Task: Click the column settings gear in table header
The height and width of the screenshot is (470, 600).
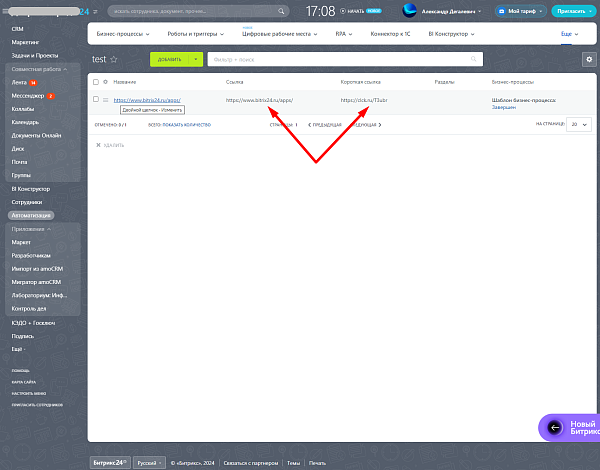Action: tap(105, 82)
